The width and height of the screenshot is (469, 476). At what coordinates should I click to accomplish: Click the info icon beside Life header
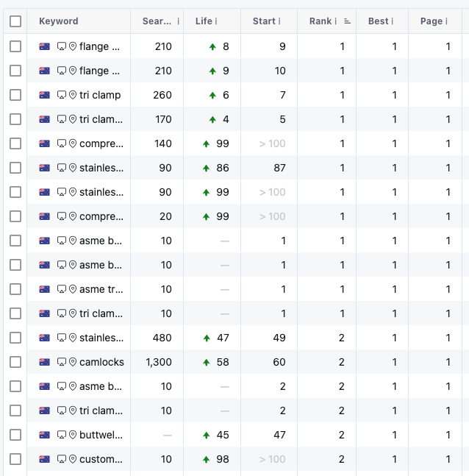point(216,21)
